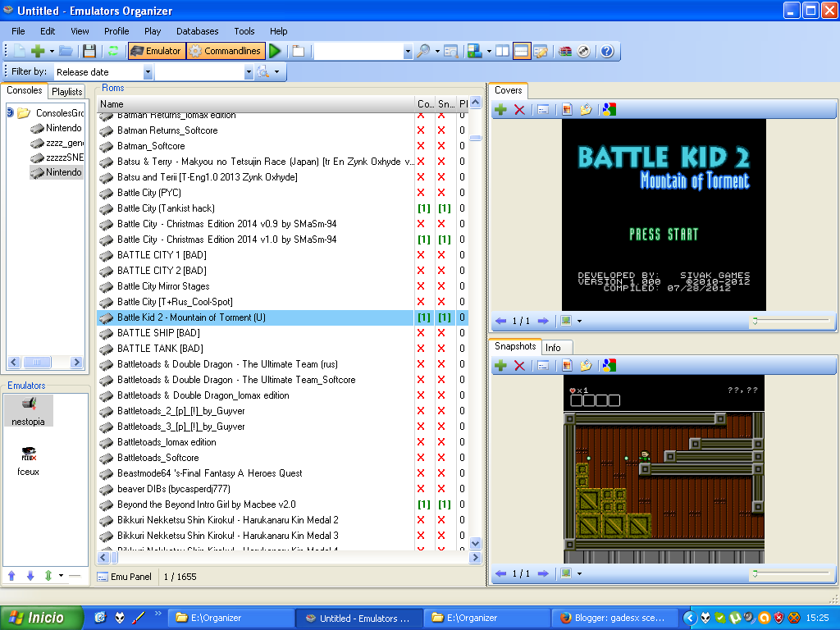This screenshot has height=630, width=840.
Task: Click the blue down arrow in Emulators panel
Action: [x=30, y=576]
